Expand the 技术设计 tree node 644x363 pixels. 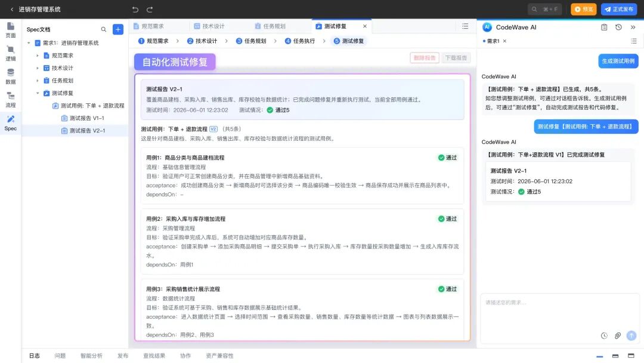tap(38, 68)
